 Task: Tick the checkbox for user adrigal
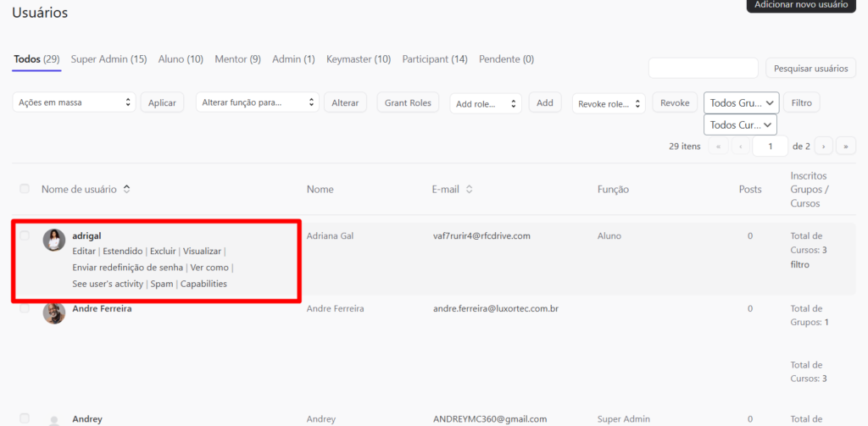[25, 235]
